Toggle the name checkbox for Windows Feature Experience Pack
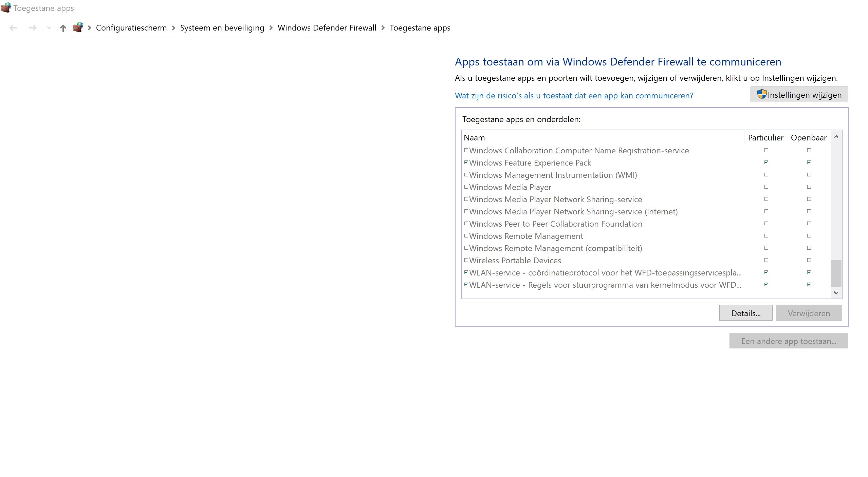The image size is (868, 477). tap(466, 163)
